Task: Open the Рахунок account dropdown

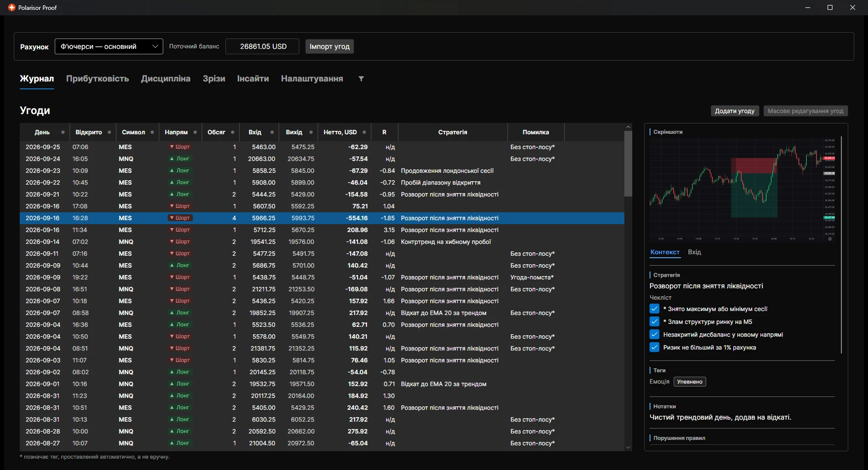Action: [x=109, y=46]
